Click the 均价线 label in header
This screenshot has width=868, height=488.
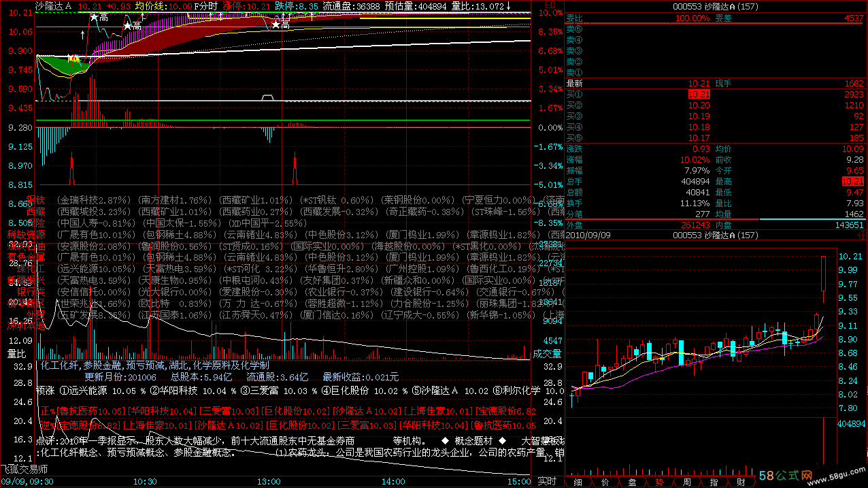point(150,6)
